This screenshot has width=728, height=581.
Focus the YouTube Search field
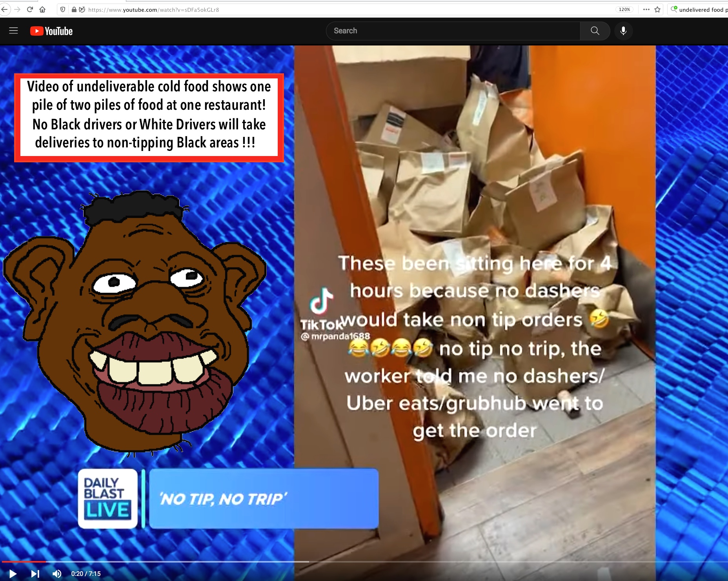pos(453,31)
